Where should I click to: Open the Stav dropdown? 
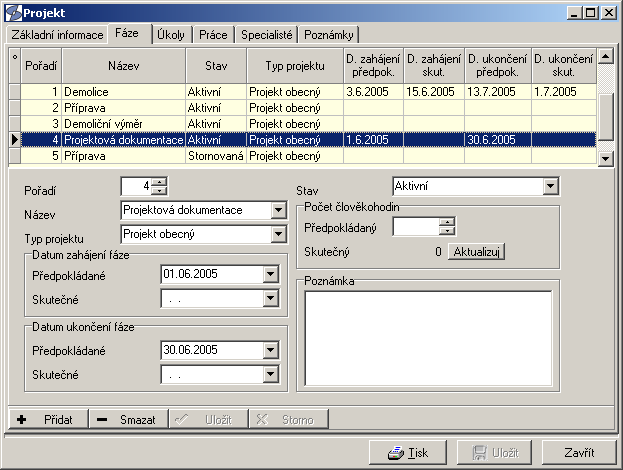(550, 186)
